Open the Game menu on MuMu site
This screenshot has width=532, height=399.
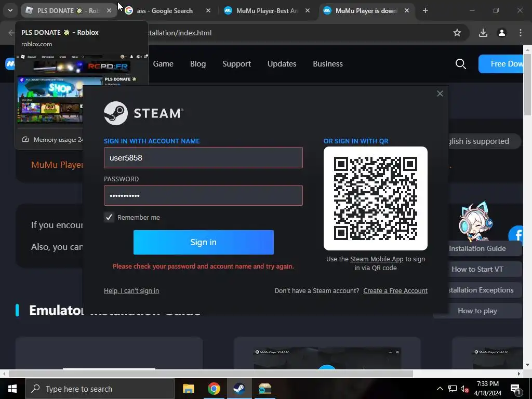click(x=163, y=64)
